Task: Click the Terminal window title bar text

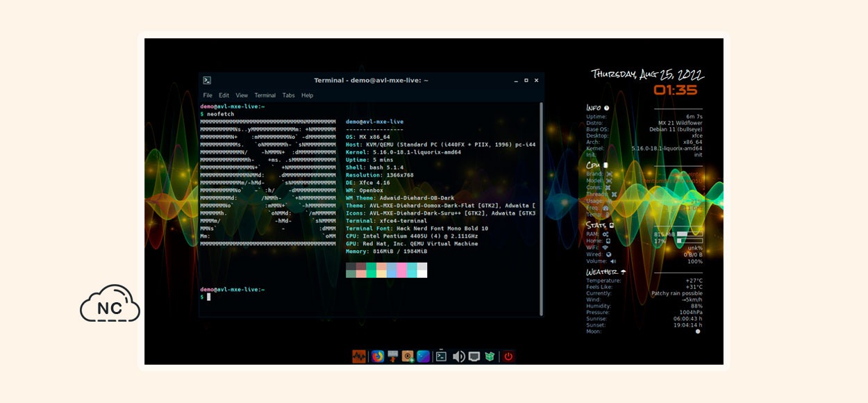Action: click(x=371, y=81)
